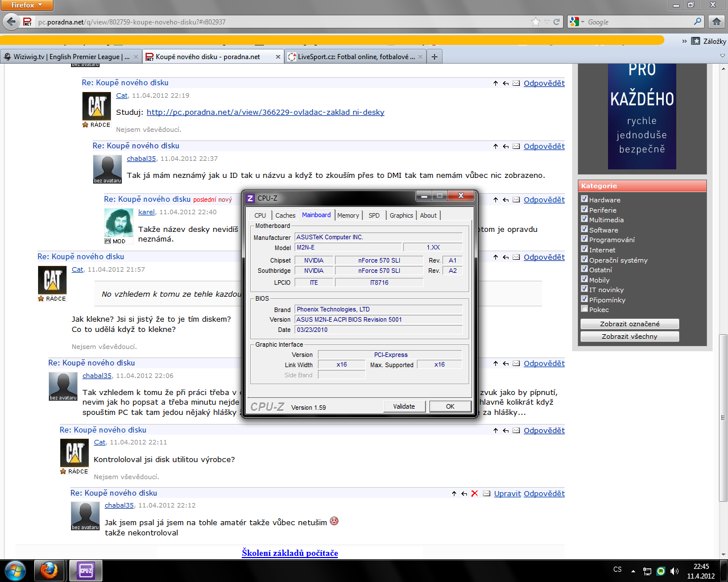The image size is (728, 582).
Task: Open karel's user profile link
Action: pos(146,212)
